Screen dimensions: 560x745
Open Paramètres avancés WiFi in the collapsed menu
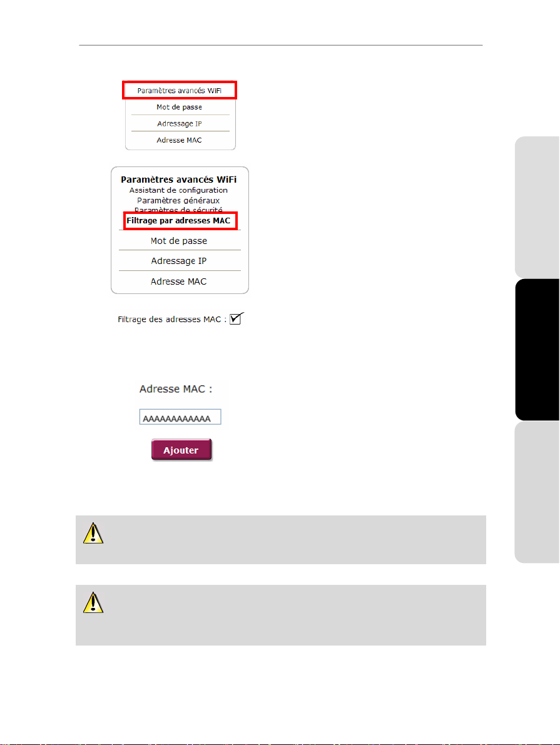(179, 90)
